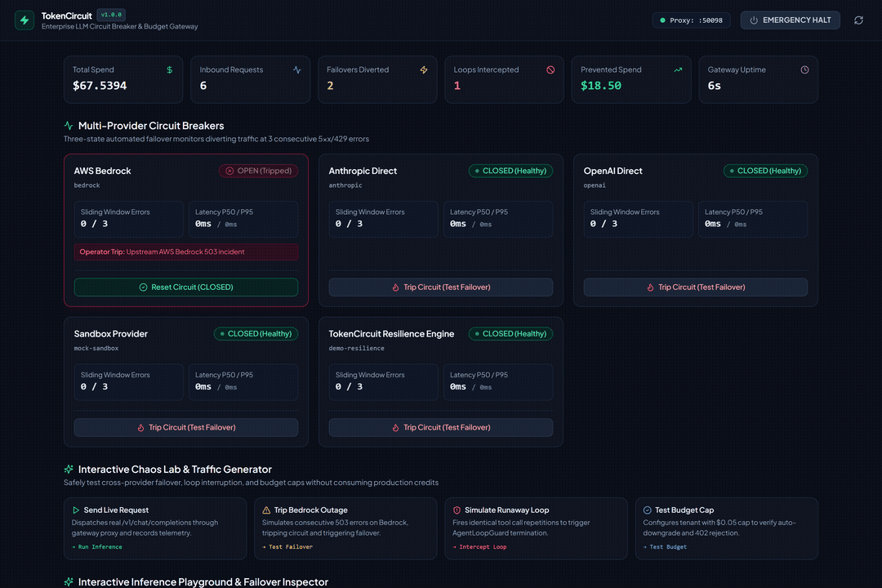
Task: Click the warning icon on Trip Bedrock Outage
Action: point(266,510)
